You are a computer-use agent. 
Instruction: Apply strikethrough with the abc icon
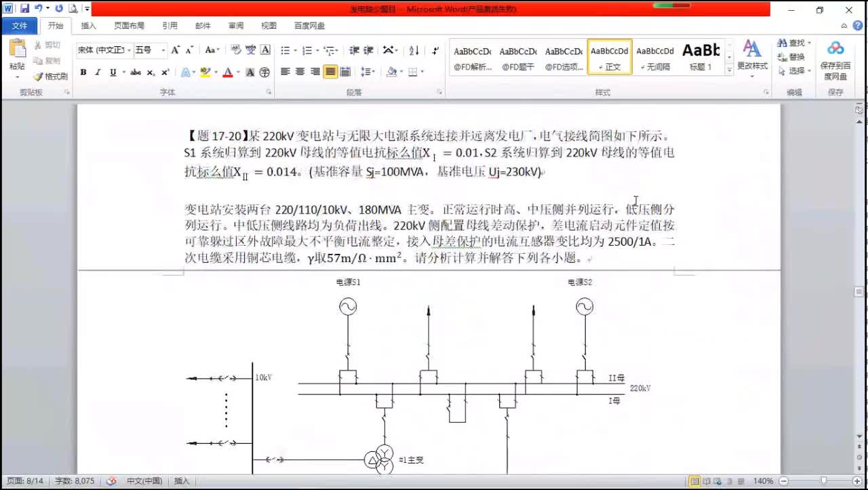tap(136, 72)
